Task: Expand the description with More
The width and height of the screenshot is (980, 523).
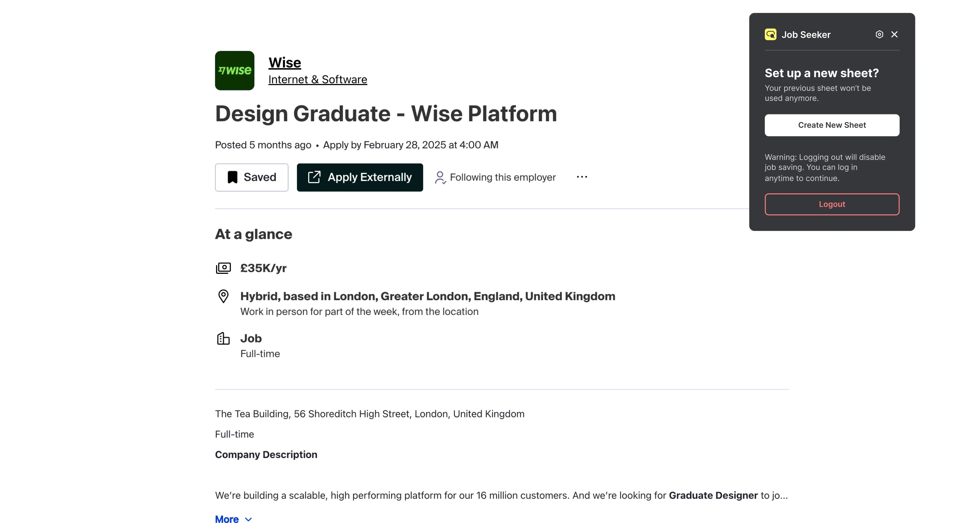Action: pos(233,519)
